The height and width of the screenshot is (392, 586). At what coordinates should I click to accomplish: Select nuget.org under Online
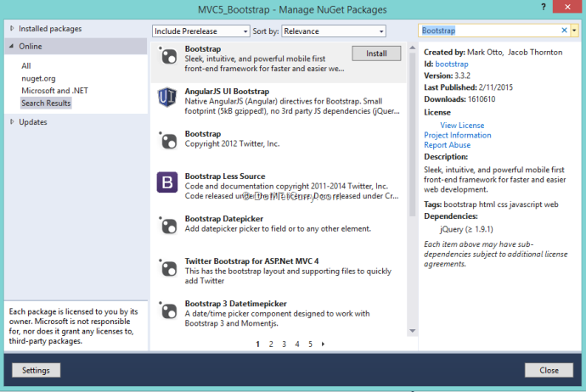tap(37, 78)
